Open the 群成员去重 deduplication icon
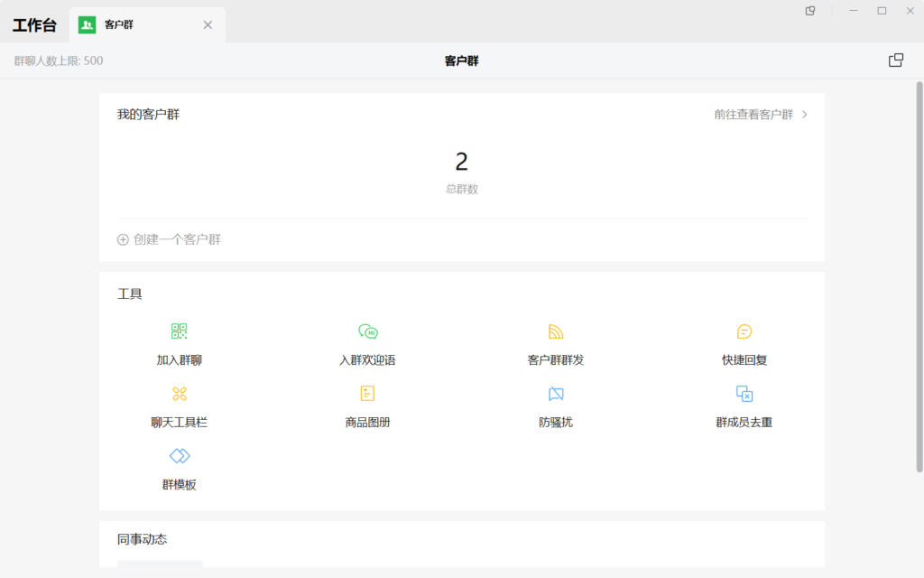This screenshot has height=578, width=924. [x=744, y=394]
